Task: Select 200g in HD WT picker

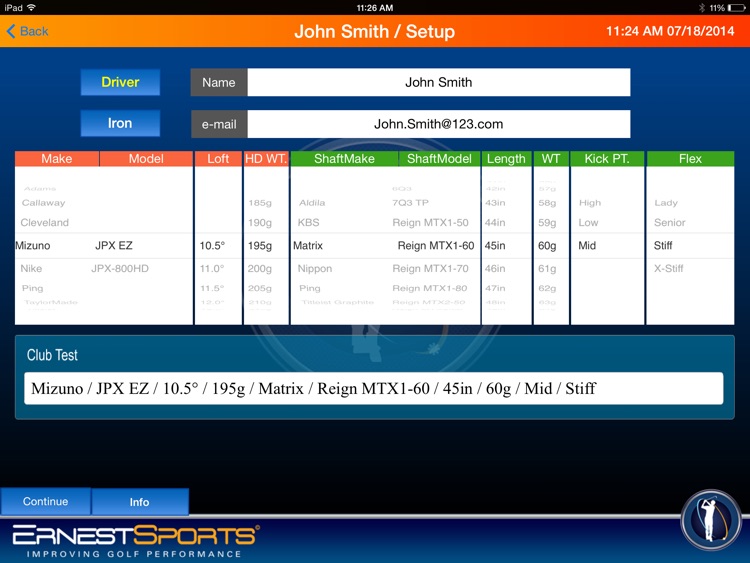Action: point(260,268)
